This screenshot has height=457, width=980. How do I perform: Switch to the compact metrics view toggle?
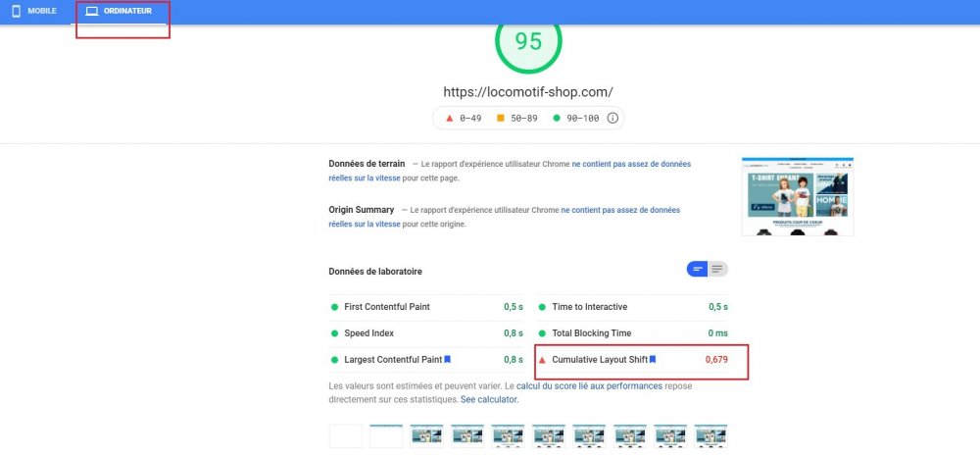[x=698, y=269]
